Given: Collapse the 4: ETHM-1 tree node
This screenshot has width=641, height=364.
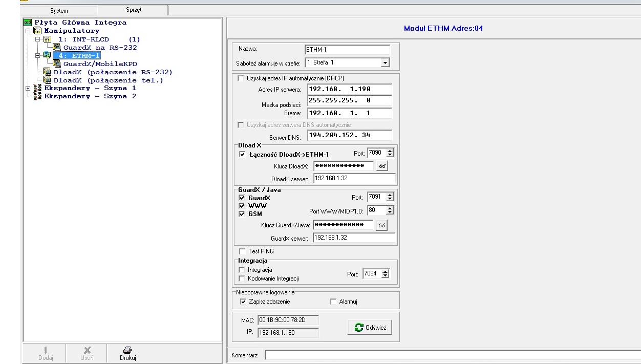Looking at the screenshot, I should point(37,55).
